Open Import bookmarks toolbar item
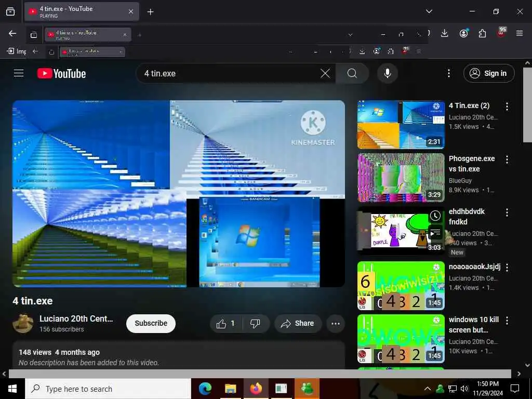Image resolution: width=532 pixels, height=399 pixels. click(x=16, y=51)
